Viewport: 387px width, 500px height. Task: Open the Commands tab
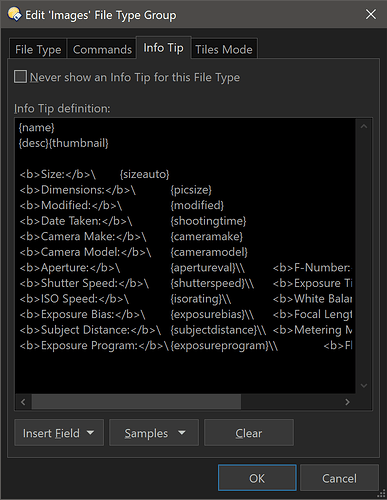(102, 49)
